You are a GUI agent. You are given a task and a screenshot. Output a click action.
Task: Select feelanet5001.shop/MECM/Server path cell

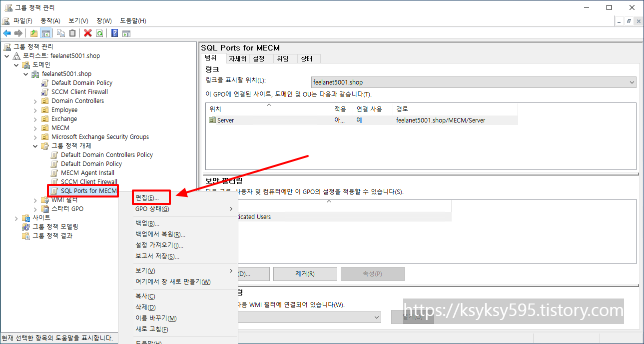441,120
